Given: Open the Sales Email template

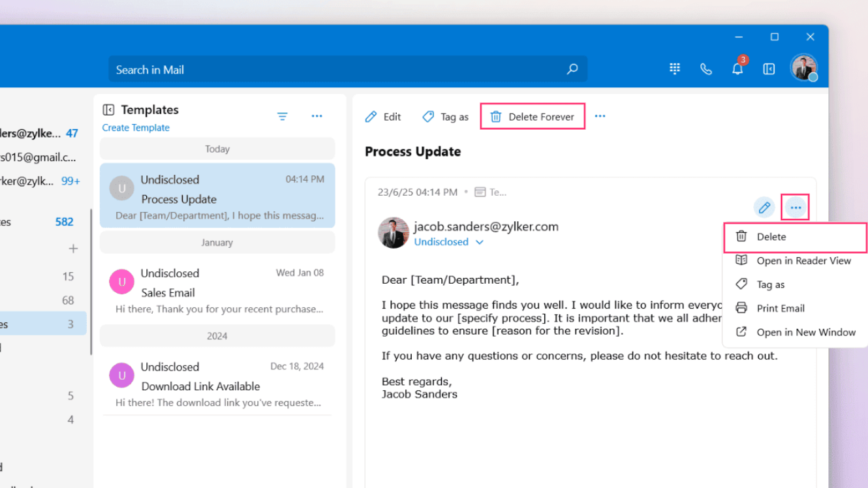Looking at the screenshot, I should (217, 289).
